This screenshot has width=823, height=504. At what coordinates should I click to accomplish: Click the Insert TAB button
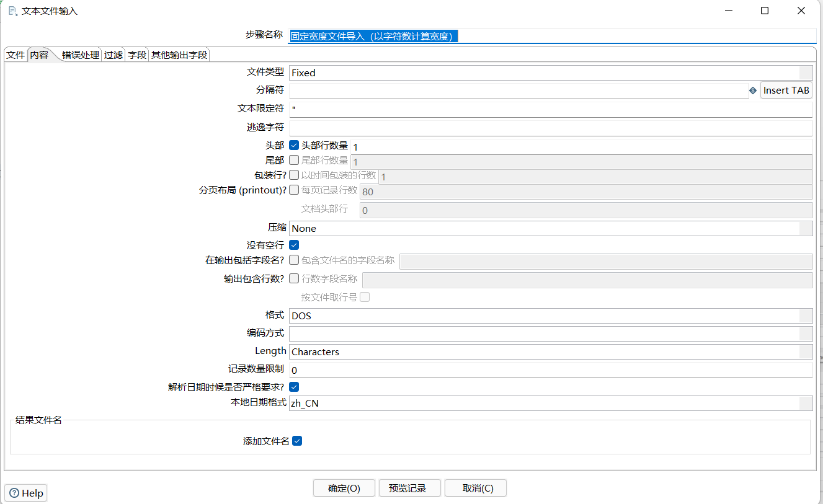point(786,91)
